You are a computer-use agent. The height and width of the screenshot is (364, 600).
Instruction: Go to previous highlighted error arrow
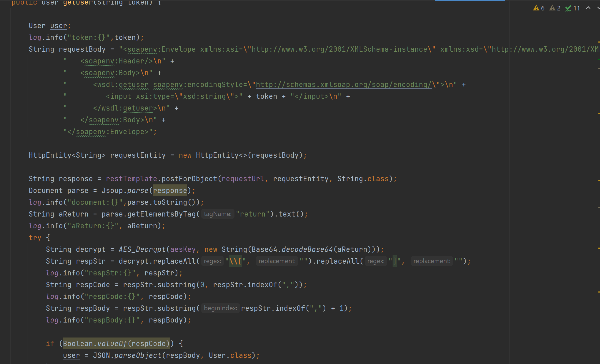(x=588, y=8)
